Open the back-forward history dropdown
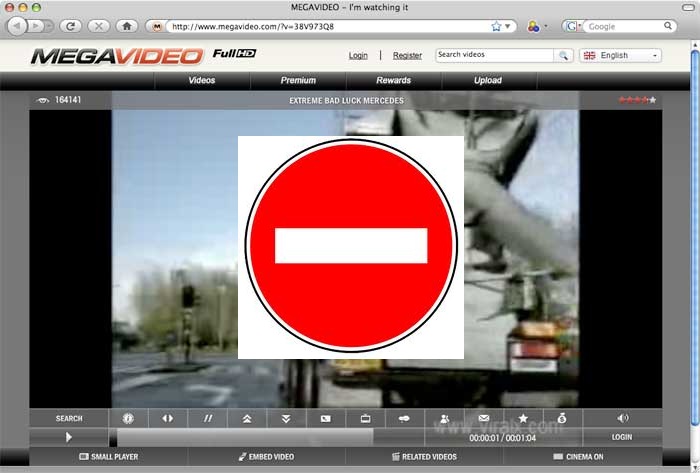Image resolution: width=700 pixels, height=473 pixels. pos(50,26)
